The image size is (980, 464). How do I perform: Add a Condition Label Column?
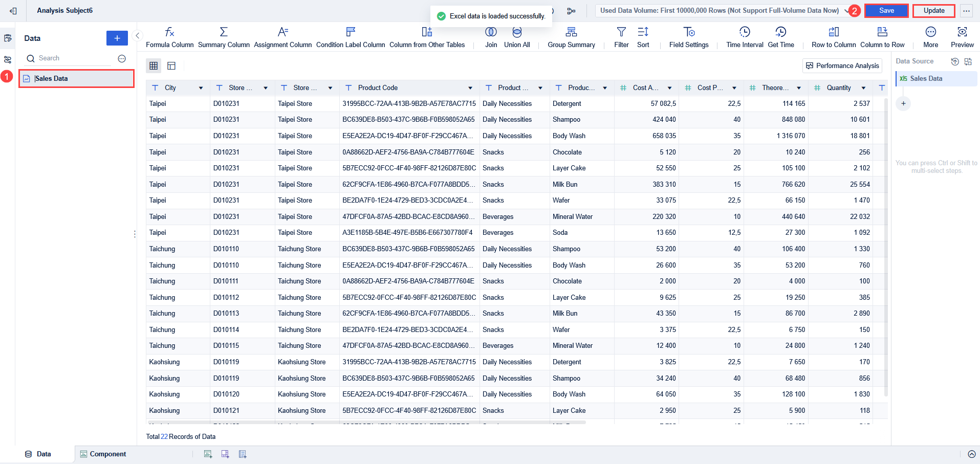351,38
